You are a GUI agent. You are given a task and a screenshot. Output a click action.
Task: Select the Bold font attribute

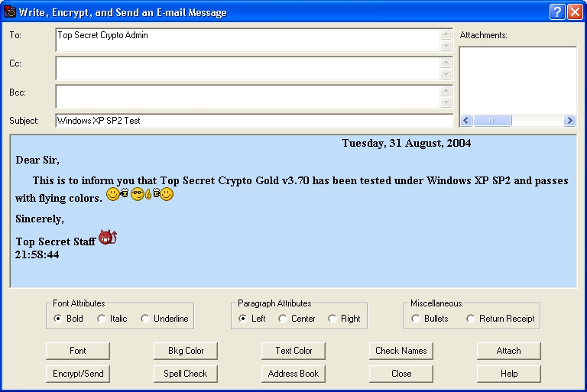tap(68, 319)
